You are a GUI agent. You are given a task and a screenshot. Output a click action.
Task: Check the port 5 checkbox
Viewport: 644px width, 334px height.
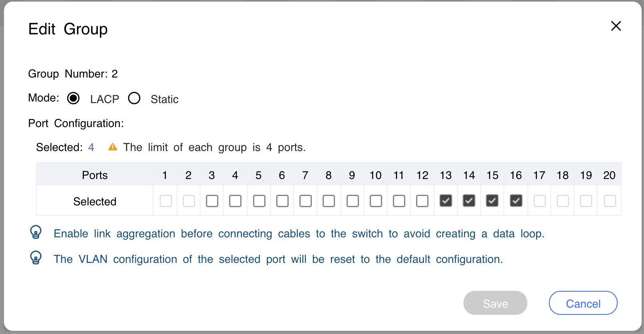point(259,201)
